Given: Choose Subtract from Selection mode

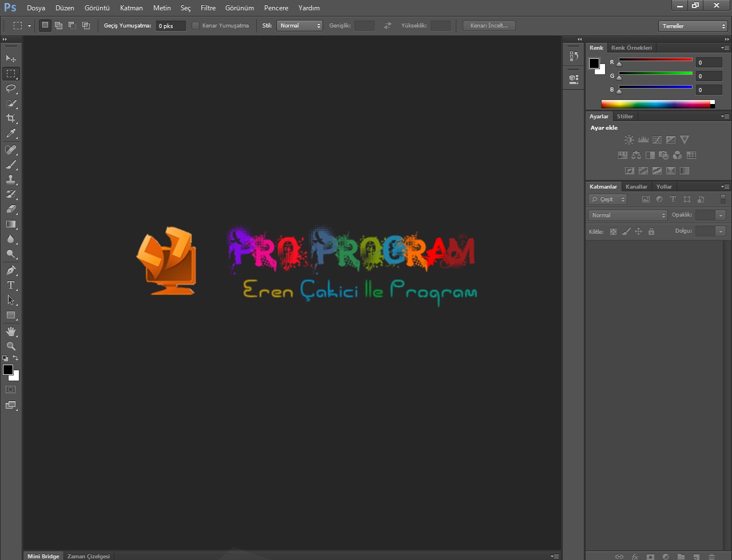Looking at the screenshot, I should click(x=72, y=25).
